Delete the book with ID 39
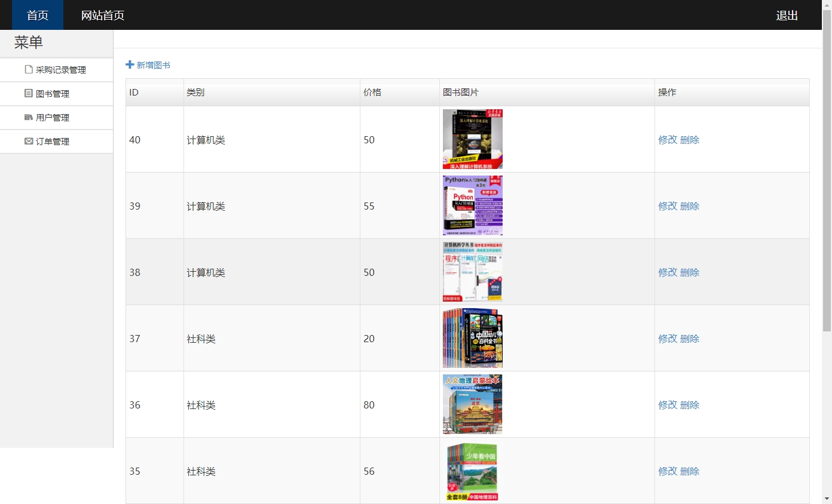Screen dimensions: 832x504 click(690, 206)
